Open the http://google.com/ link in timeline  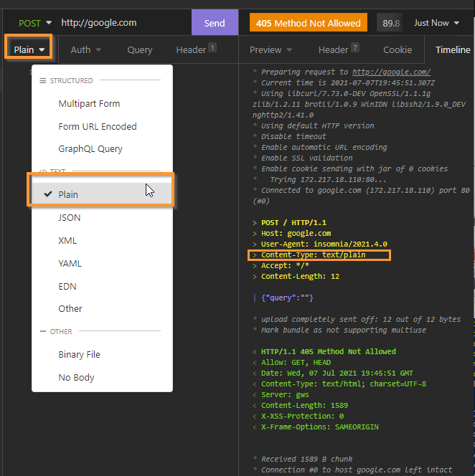coord(391,72)
